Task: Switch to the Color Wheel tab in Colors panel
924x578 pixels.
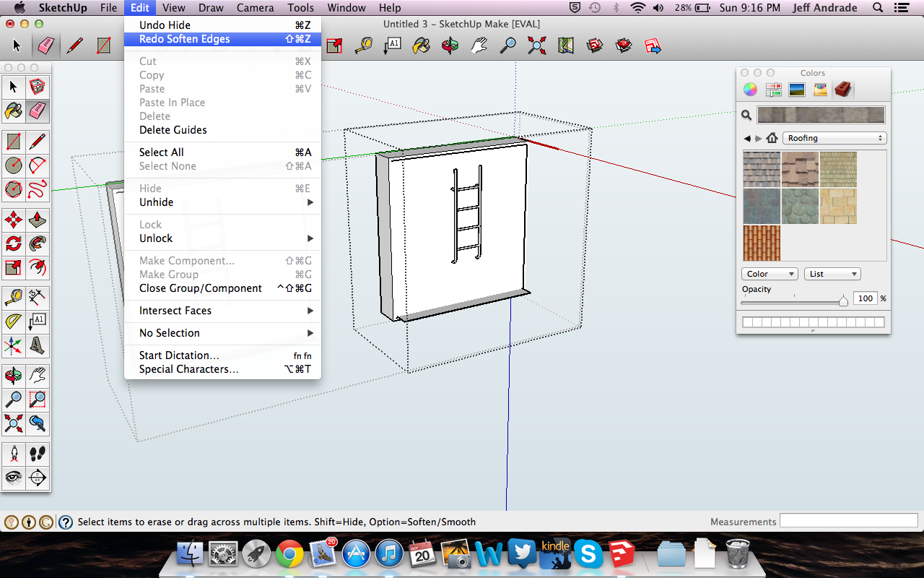Action: pos(750,89)
